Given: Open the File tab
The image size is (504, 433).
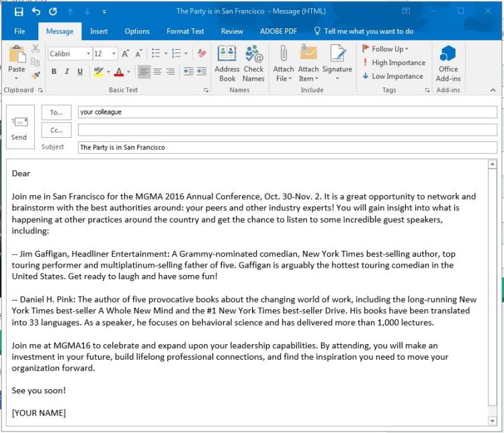Looking at the screenshot, I should [x=19, y=31].
